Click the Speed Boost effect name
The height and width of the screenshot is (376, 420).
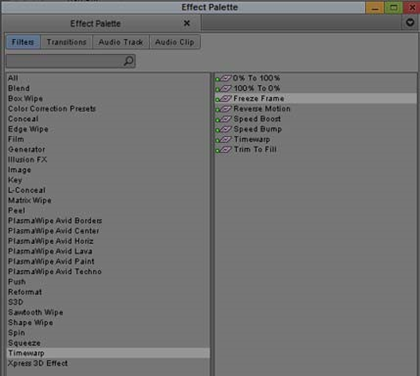tap(257, 119)
